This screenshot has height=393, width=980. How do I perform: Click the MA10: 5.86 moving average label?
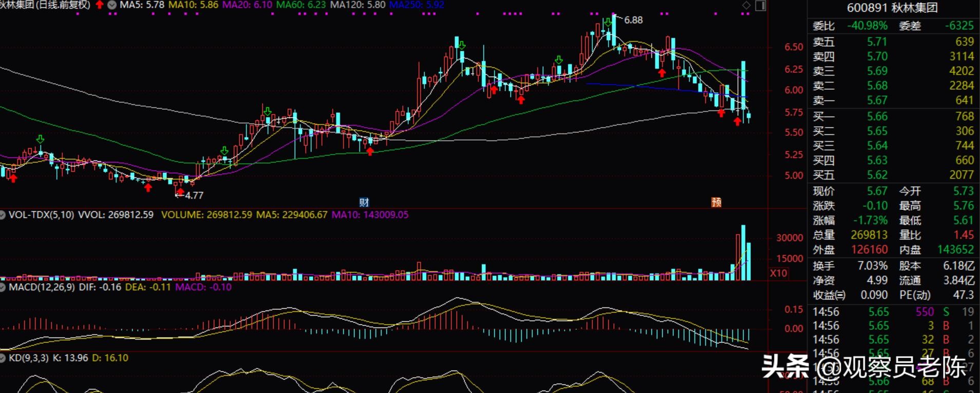(x=193, y=5)
